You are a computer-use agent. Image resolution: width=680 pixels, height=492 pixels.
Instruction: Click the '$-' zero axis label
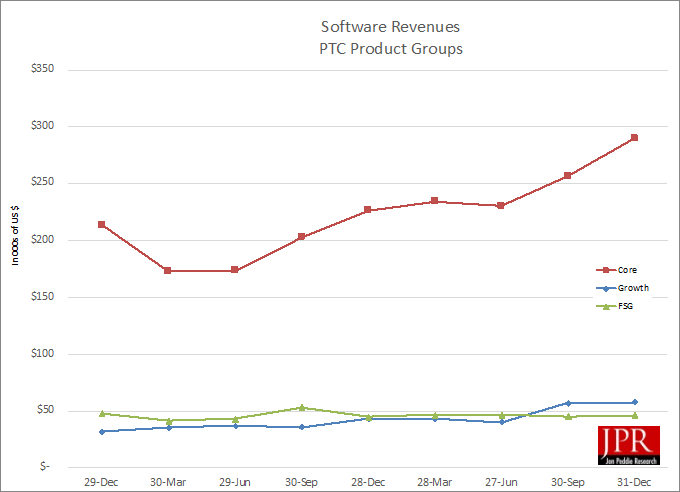tap(45, 467)
